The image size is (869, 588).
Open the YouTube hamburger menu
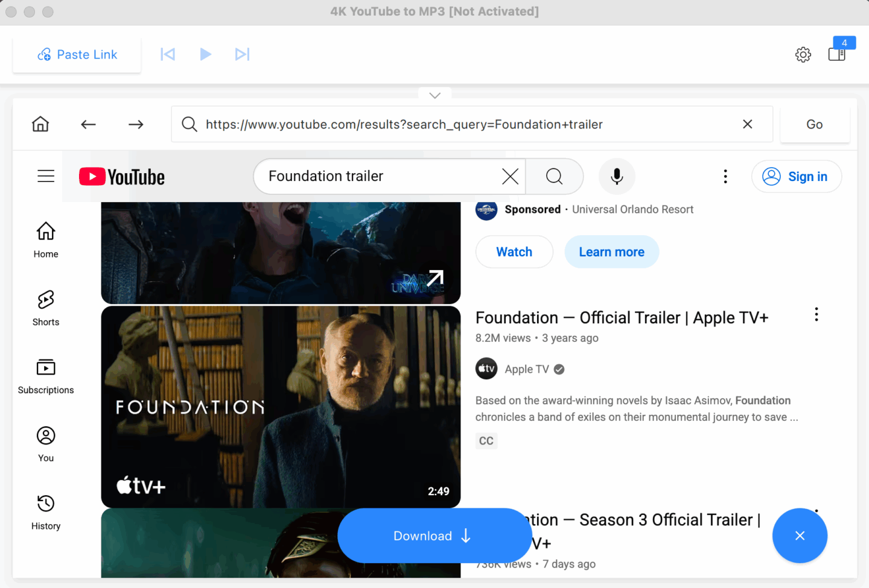(x=46, y=175)
